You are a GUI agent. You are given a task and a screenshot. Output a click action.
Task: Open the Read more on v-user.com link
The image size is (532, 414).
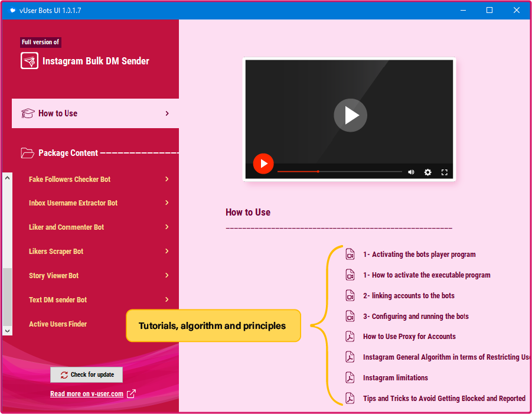tap(87, 394)
